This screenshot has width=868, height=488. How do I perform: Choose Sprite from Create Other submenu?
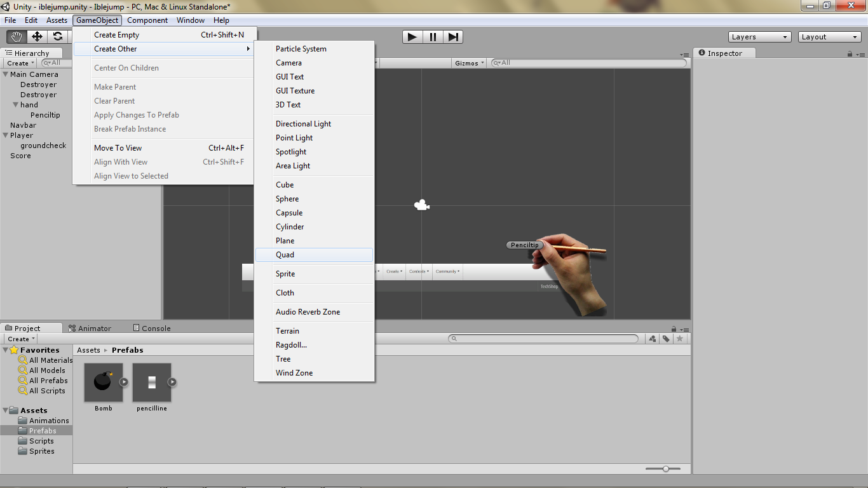314,274
